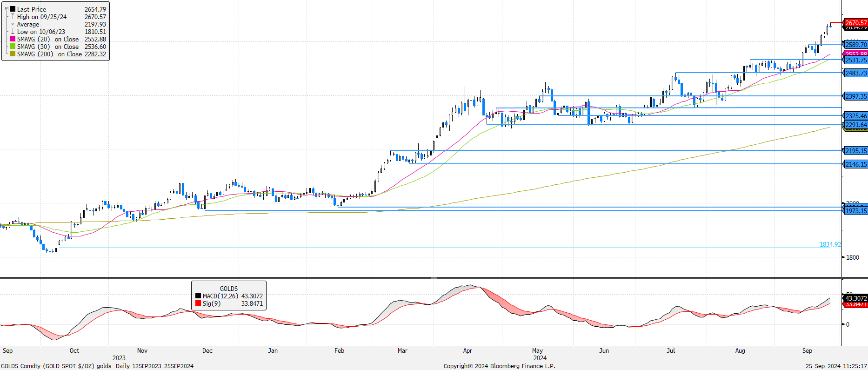Click the red Sig(9) legend swatch

[x=198, y=303]
